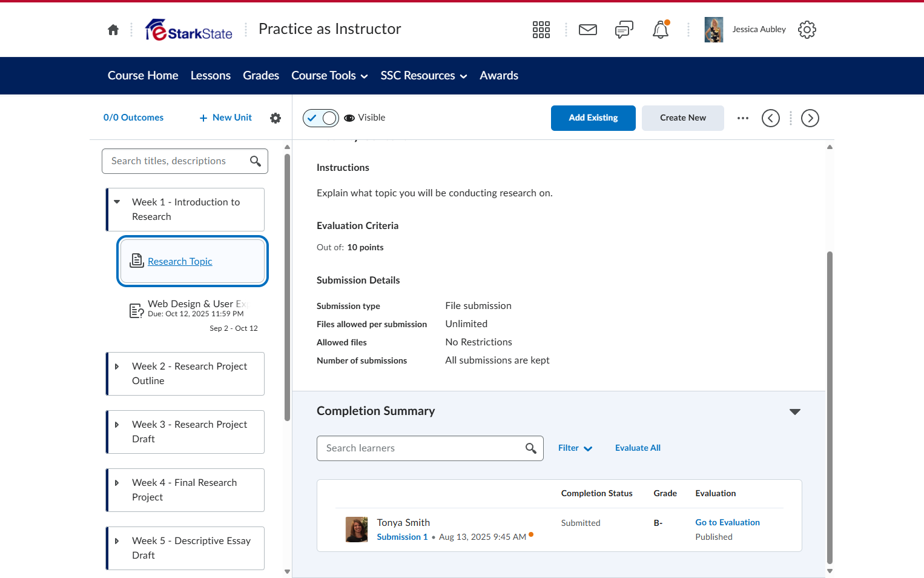
Task: Open the Filter dropdown
Action: pos(575,448)
